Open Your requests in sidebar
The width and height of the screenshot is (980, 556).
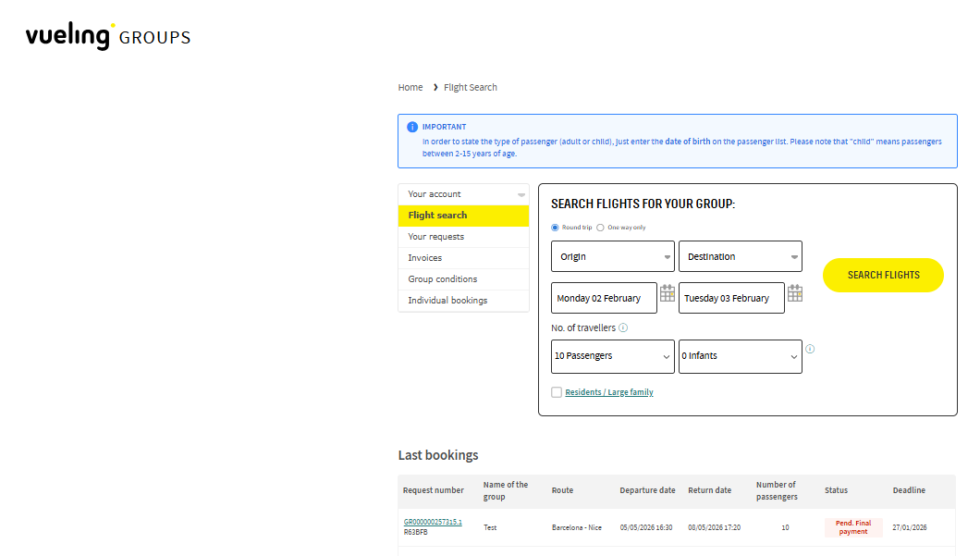click(435, 237)
